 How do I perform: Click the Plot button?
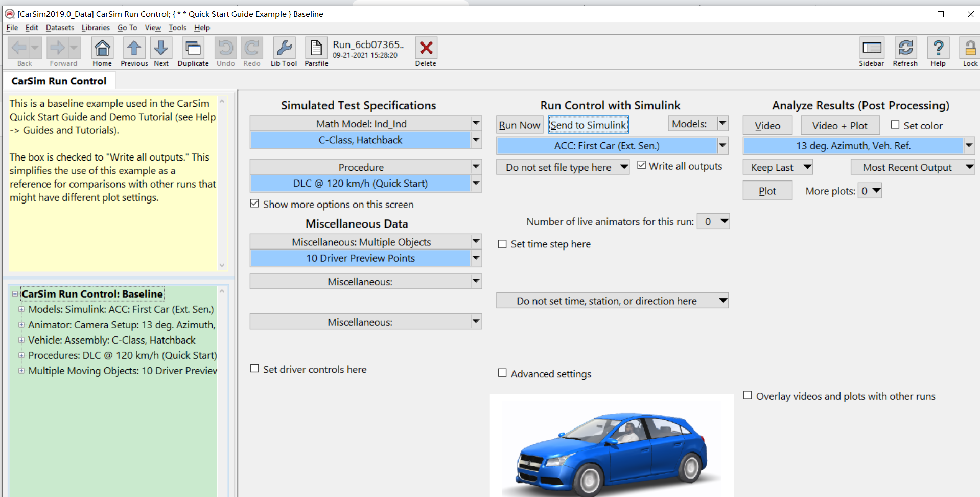pos(767,191)
